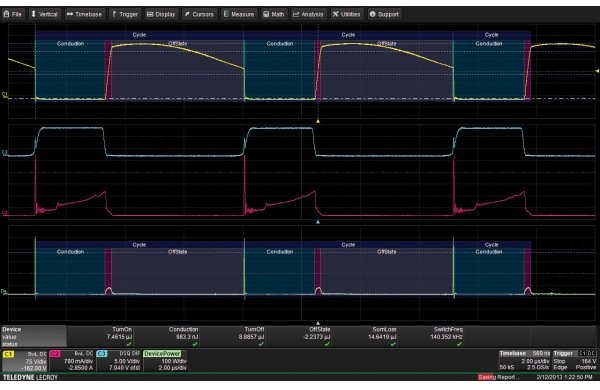Open the Timebase menu
Viewport: 600px width, 390px height.
(85, 14)
